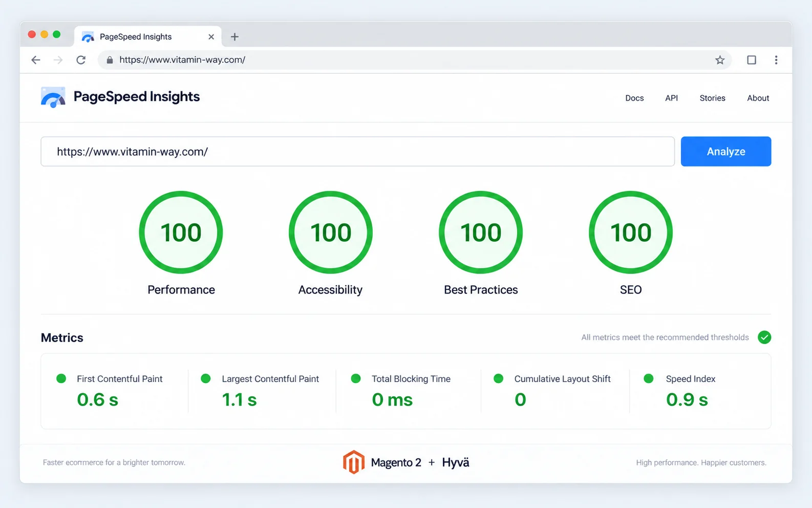The width and height of the screenshot is (812, 508).
Task: Click green dot beside Total Blocking Time
Action: point(356,378)
